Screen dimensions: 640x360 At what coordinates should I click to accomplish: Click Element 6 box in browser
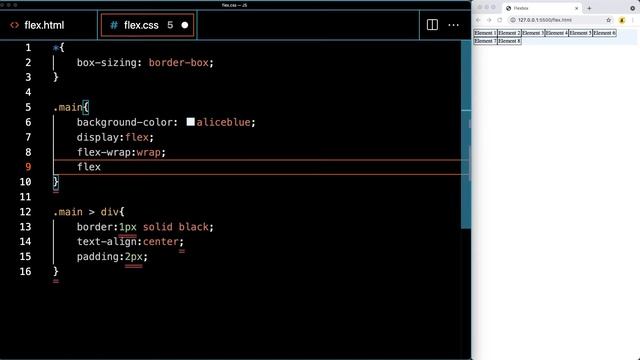pos(604,33)
